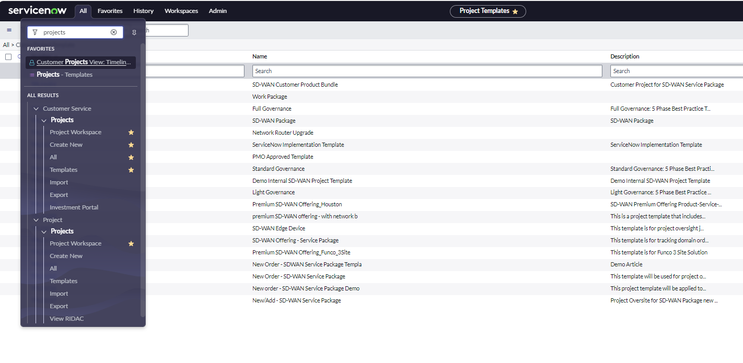Sort by the Name column header

click(x=260, y=56)
